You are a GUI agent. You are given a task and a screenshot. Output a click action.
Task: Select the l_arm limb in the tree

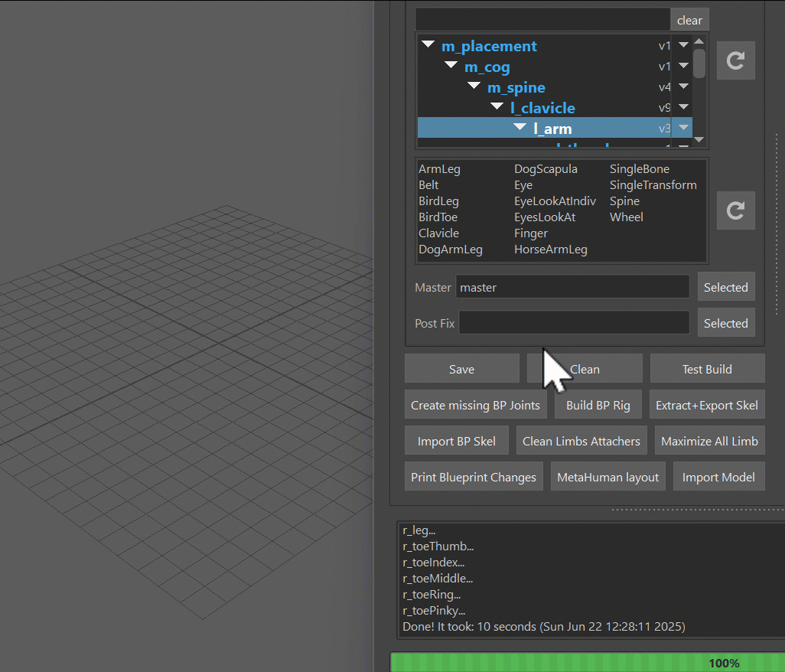point(552,129)
